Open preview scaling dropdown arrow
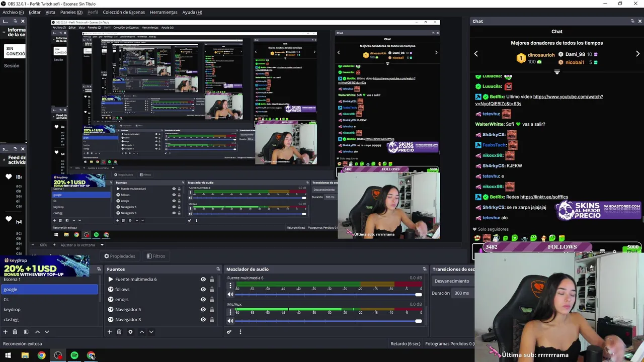This screenshot has width=644, height=362. click(102, 245)
